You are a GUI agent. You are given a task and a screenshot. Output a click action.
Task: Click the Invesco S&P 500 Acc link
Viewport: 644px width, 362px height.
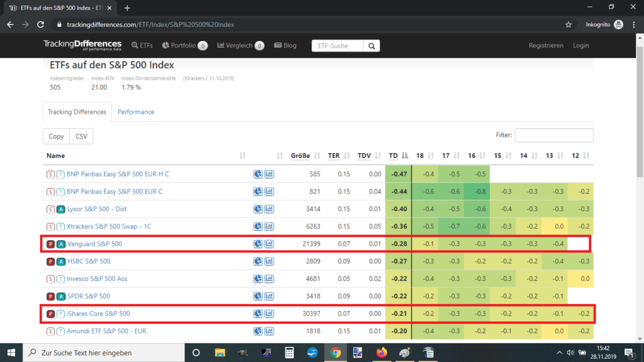pos(97,278)
